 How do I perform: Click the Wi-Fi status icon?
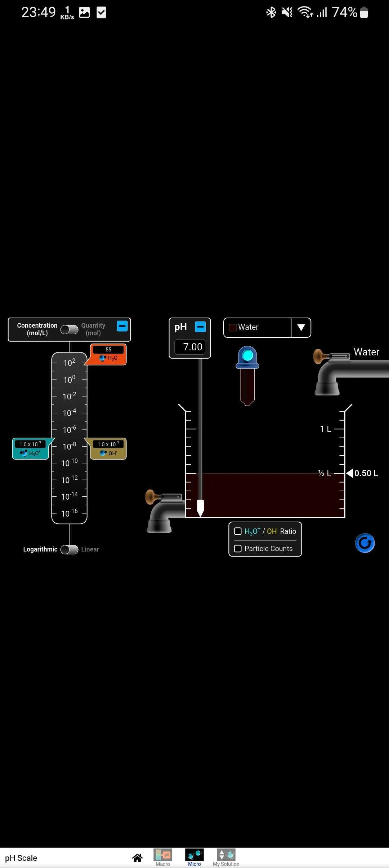[x=305, y=13]
